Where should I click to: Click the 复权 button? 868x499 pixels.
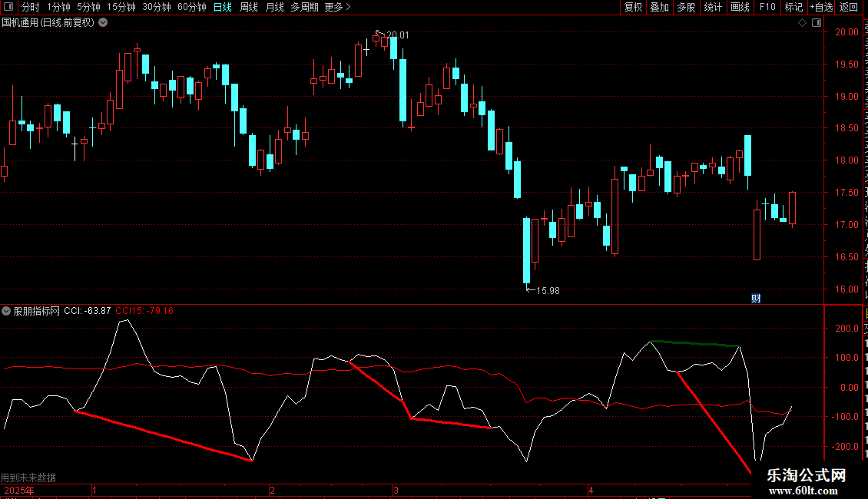click(633, 7)
